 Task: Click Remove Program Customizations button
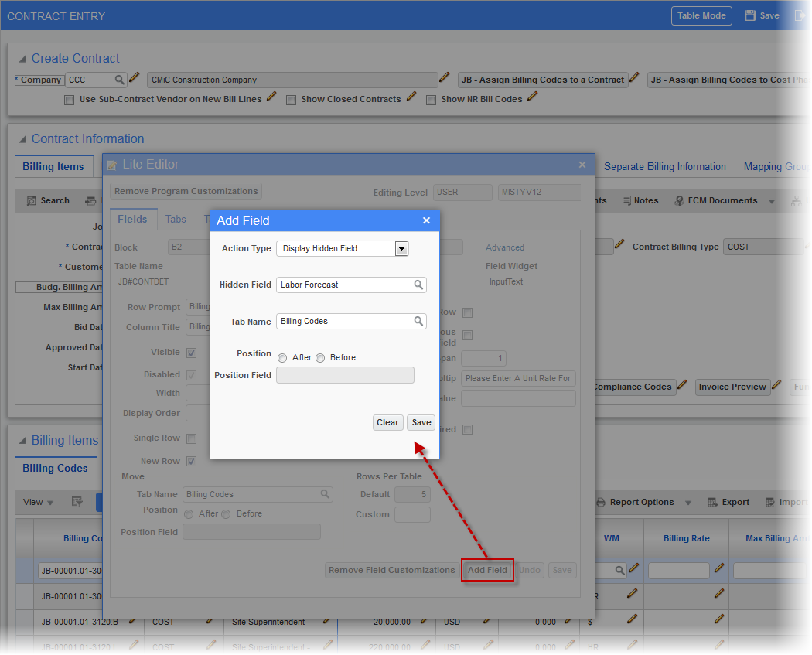pos(186,191)
